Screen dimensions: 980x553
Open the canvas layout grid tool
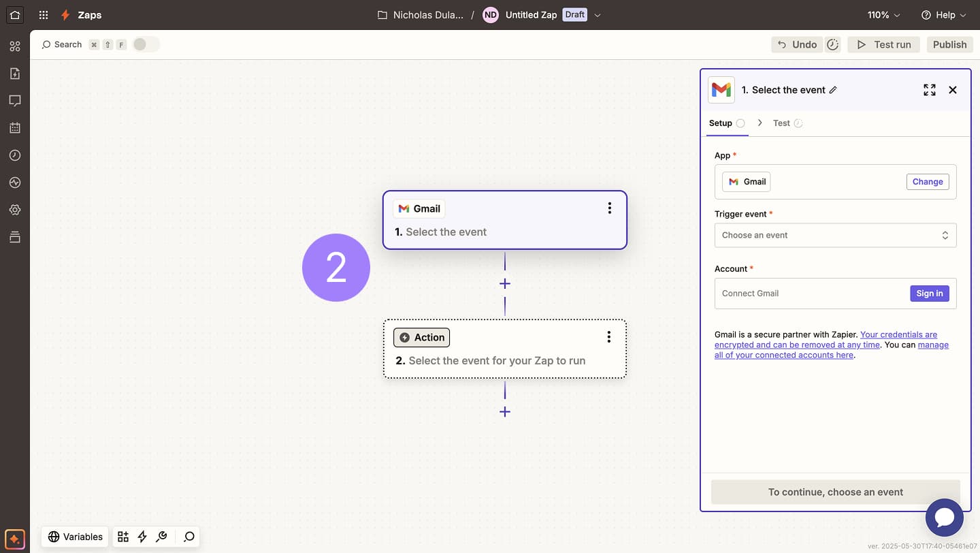(x=123, y=537)
